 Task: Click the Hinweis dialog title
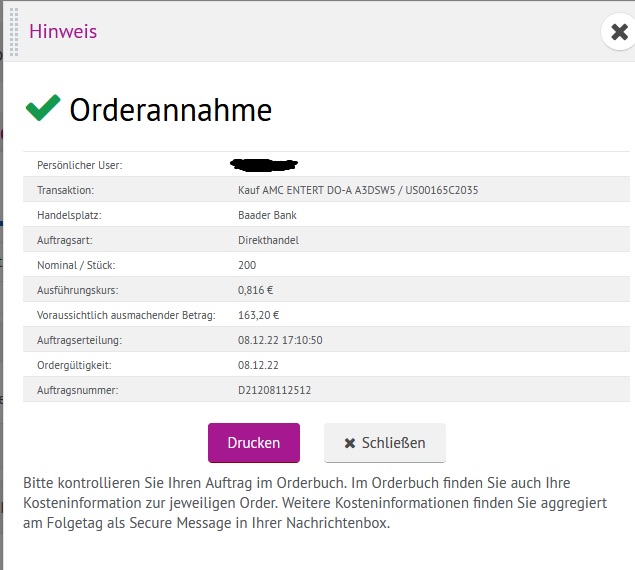pyautogui.click(x=63, y=32)
